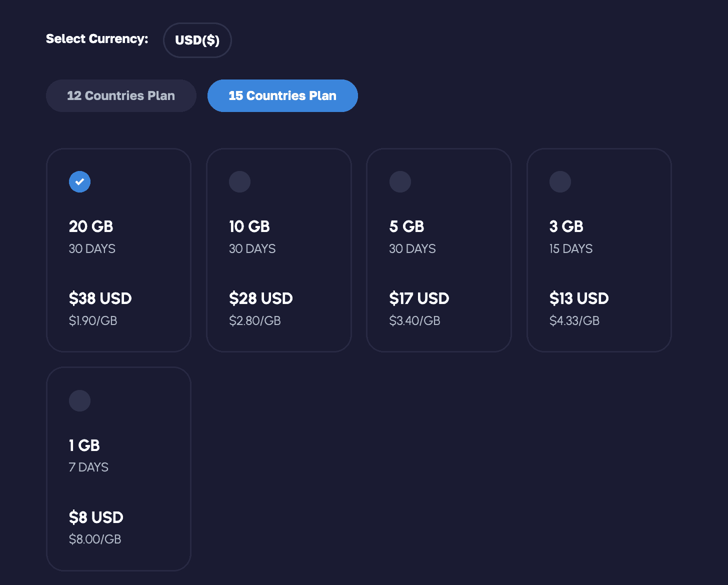Select the $17 USD price text

point(419,298)
